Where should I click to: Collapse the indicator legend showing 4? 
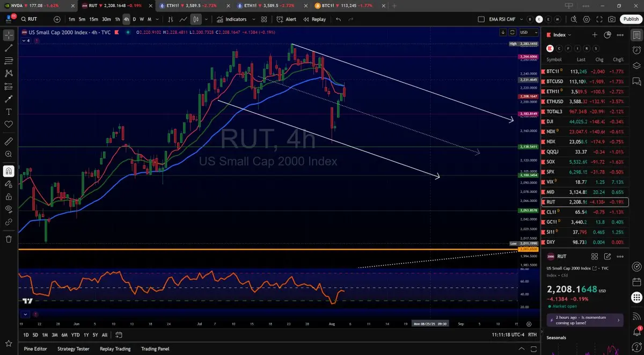[27, 40]
